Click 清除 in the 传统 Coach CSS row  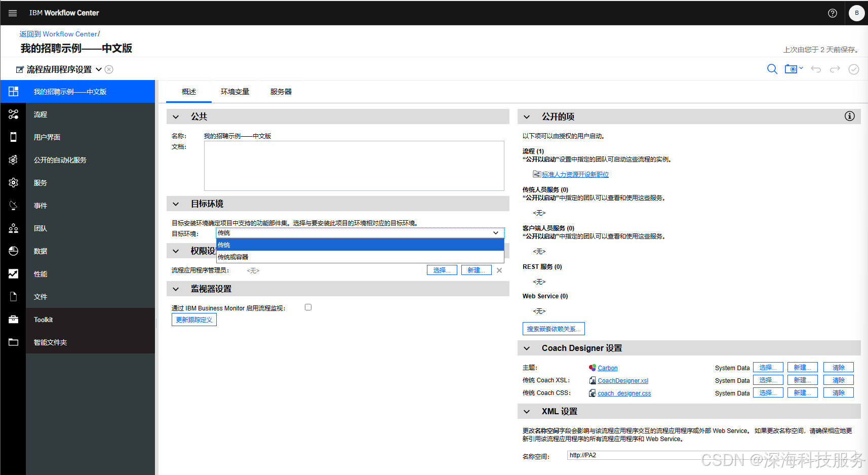(839, 392)
